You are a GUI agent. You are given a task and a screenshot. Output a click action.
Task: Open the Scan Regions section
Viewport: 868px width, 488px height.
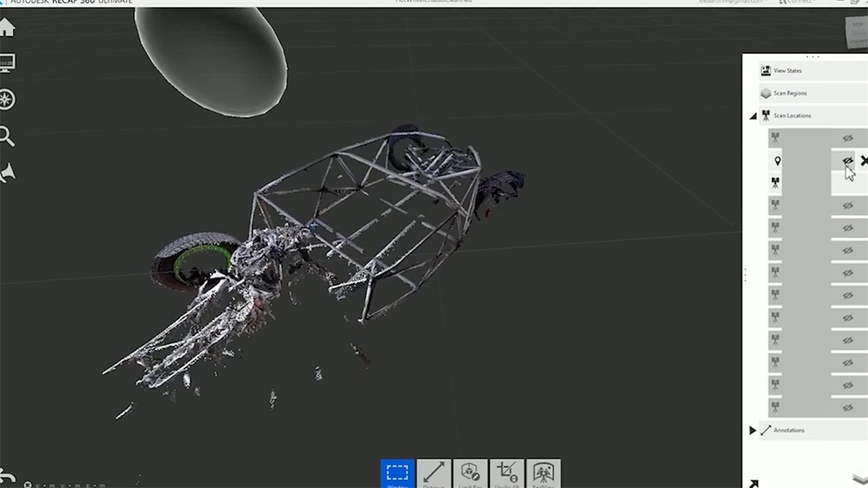coord(813,93)
